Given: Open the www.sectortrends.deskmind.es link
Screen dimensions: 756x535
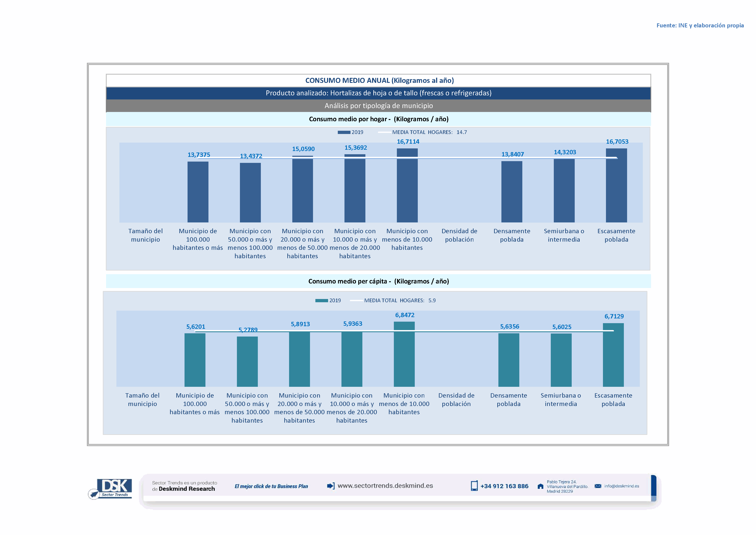Looking at the screenshot, I should coord(385,486).
